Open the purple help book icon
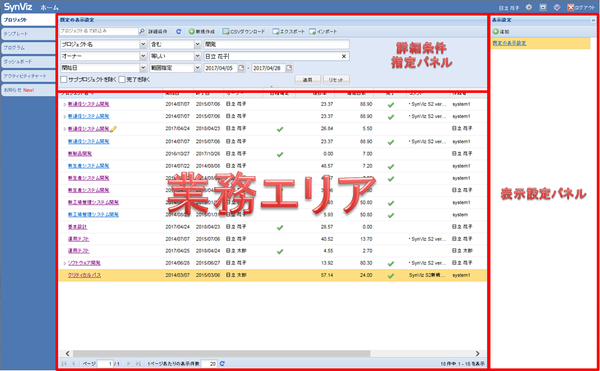The width and height of the screenshot is (600, 371). pos(557,7)
